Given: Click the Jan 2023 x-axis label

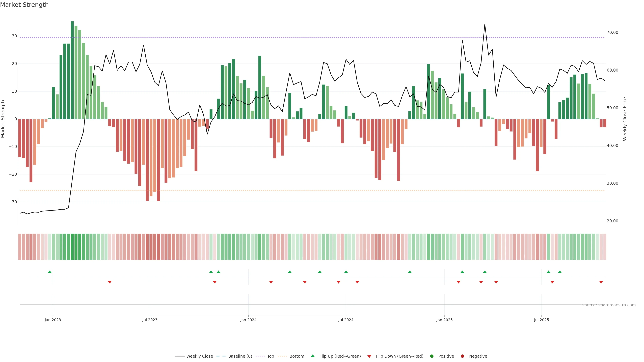Looking at the screenshot, I should pyautogui.click(x=53, y=320).
